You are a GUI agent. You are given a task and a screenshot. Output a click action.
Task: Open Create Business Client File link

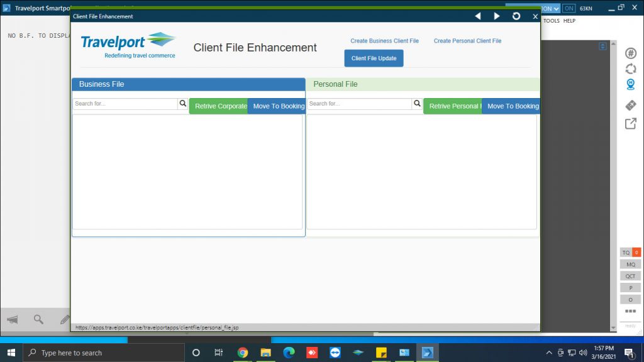pyautogui.click(x=384, y=41)
